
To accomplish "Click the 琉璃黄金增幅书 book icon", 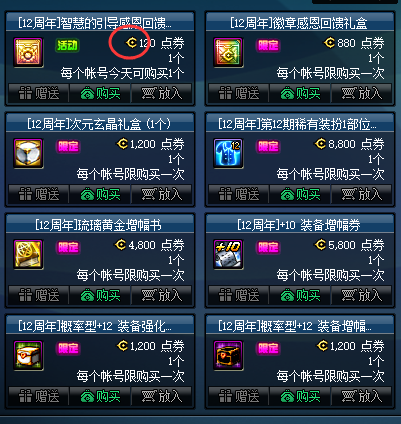I will (x=28, y=254).
